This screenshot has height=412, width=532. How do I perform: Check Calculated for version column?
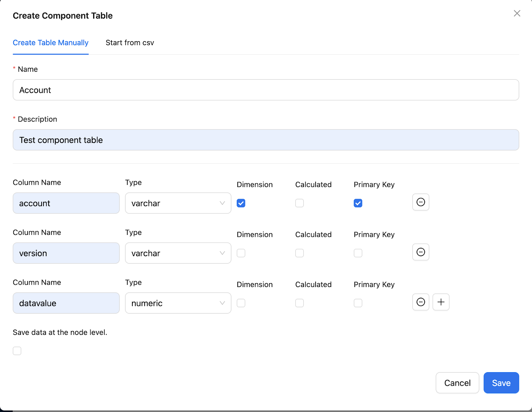click(300, 253)
